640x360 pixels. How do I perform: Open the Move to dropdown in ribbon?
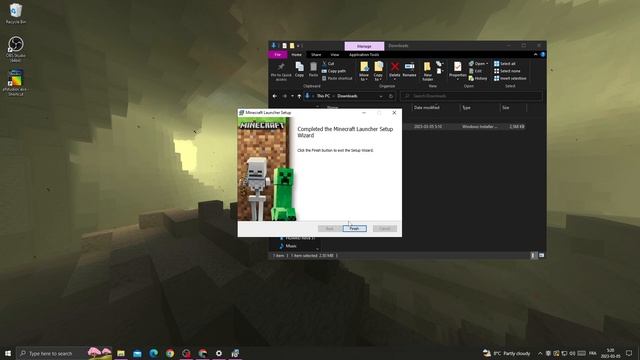[x=364, y=71]
